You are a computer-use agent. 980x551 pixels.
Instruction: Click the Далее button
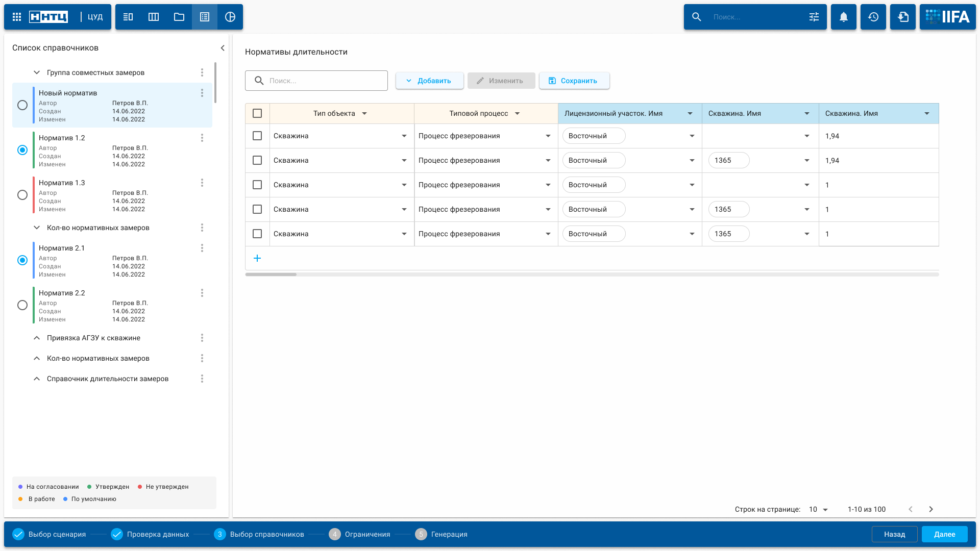[944, 534]
